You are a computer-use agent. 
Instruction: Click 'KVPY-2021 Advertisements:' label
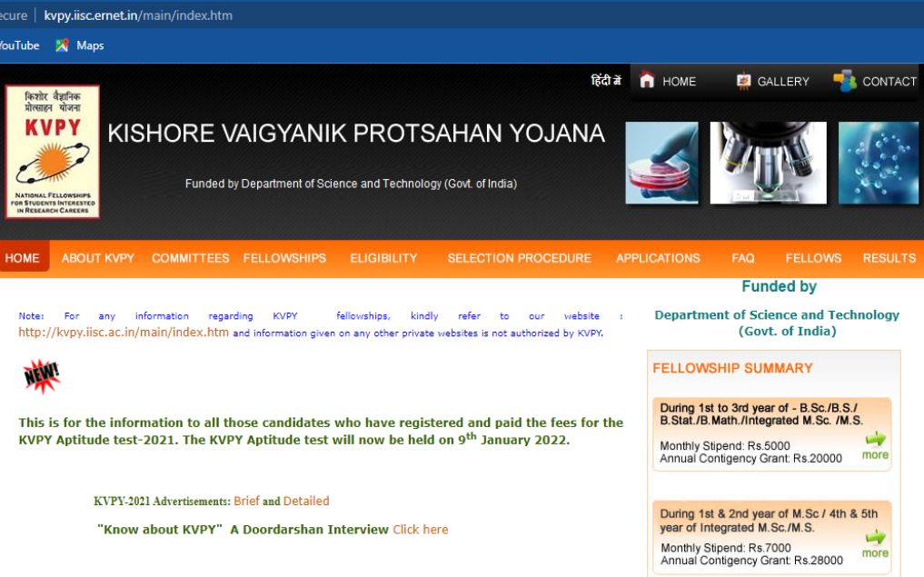(162, 501)
